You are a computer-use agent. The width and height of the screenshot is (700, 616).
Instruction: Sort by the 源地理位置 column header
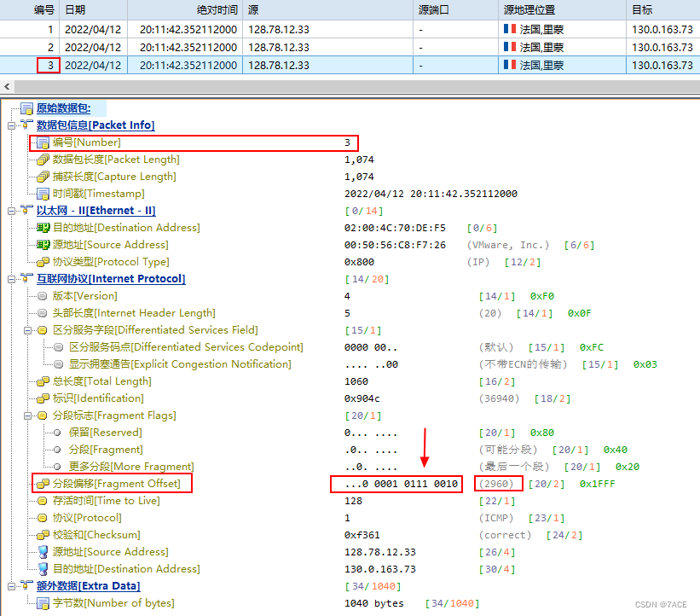pyautogui.click(x=563, y=10)
